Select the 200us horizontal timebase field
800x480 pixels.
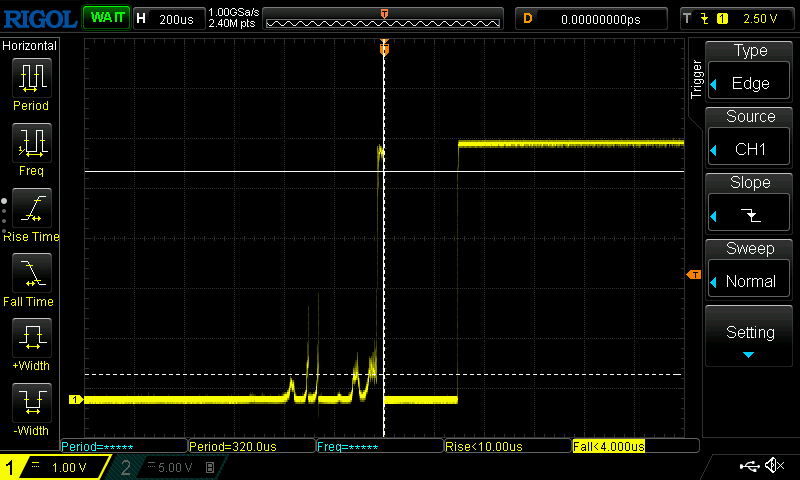168,18
